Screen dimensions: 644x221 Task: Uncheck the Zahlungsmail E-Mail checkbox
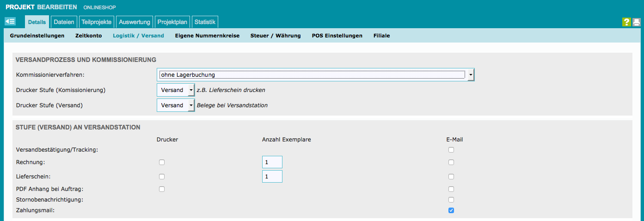click(x=451, y=211)
